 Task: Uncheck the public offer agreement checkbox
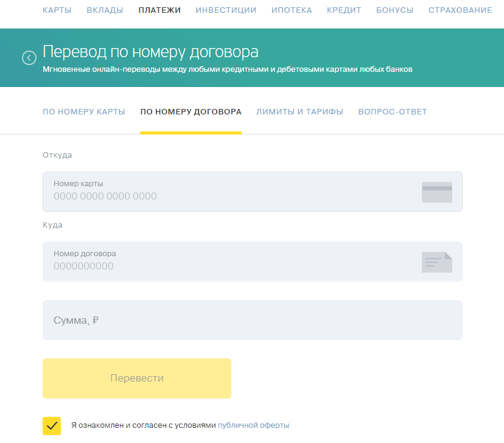pos(52,425)
